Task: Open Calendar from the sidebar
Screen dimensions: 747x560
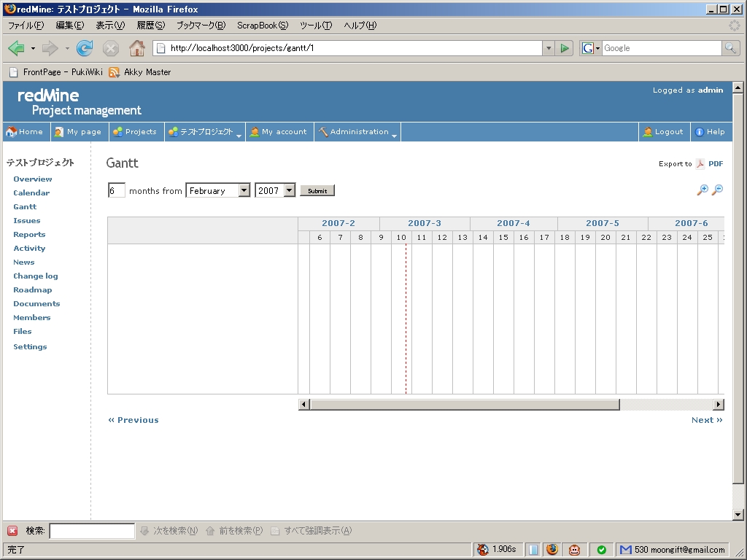Action: (32, 192)
